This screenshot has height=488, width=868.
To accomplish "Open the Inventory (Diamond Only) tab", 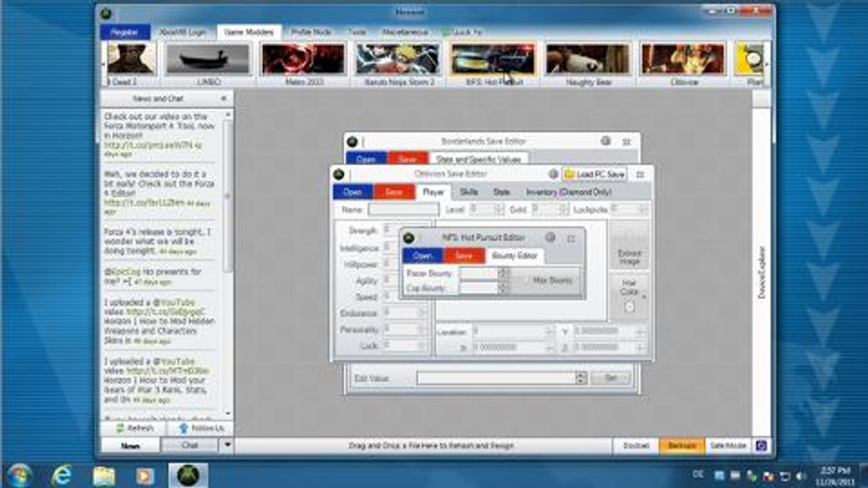I will 568,192.
